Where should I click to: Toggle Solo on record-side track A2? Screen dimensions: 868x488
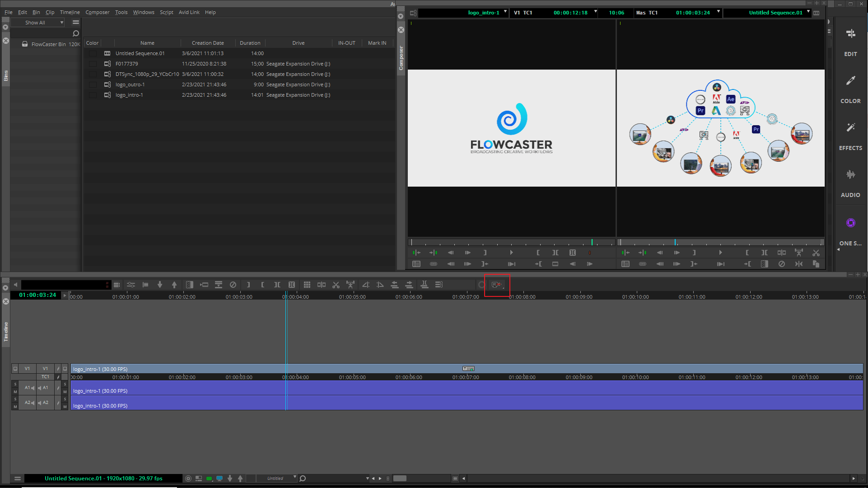65,399
